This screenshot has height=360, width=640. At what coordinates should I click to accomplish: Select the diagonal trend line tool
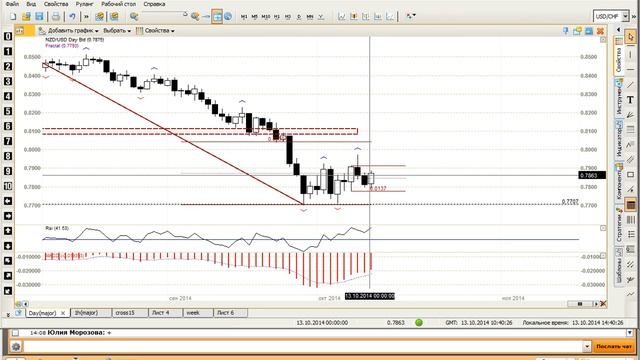(630, 84)
